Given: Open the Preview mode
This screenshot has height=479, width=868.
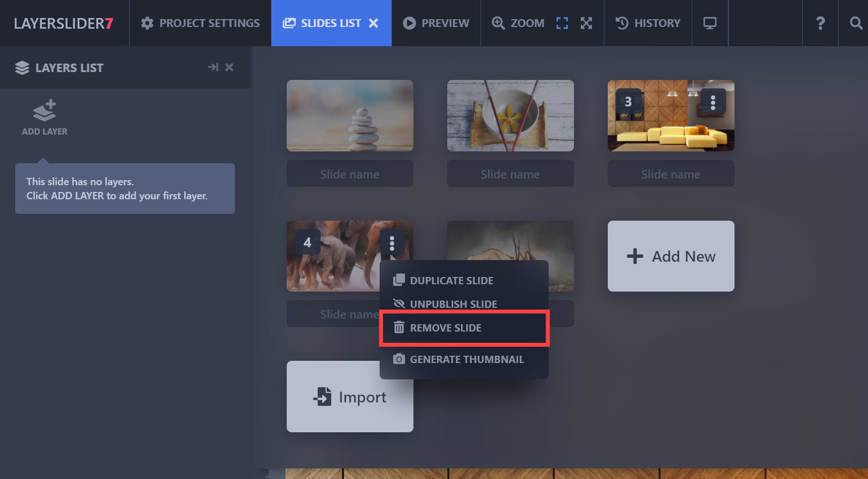Looking at the screenshot, I should tap(436, 23).
